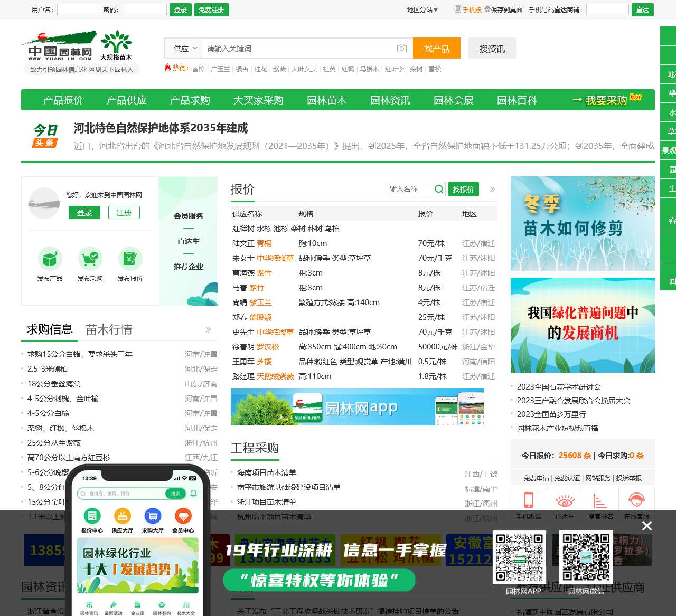Focus the keyword search box
Screen dimensions: 676x616
[x=299, y=49]
